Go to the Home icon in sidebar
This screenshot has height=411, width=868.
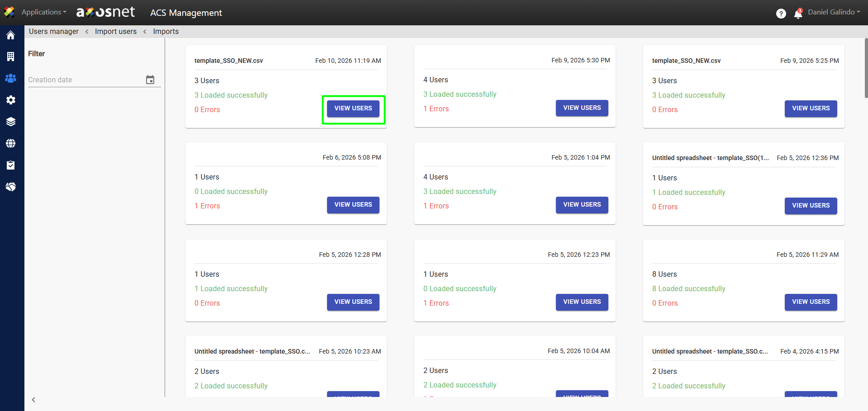pos(11,35)
